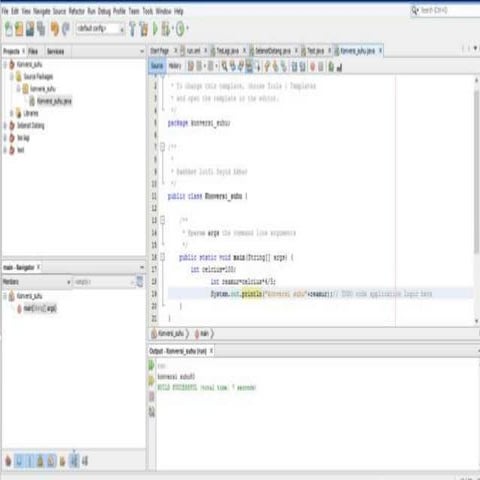Click the Comment icon in editor toolbar
This screenshot has height=480, width=480.
[331, 67]
